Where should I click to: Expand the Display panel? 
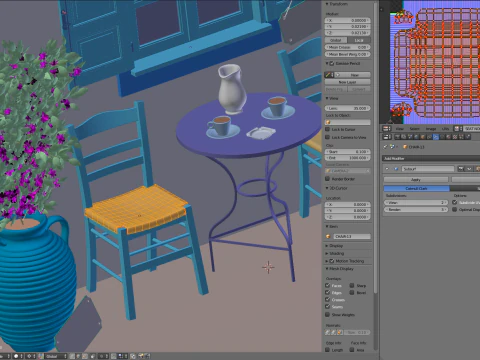point(327,246)
